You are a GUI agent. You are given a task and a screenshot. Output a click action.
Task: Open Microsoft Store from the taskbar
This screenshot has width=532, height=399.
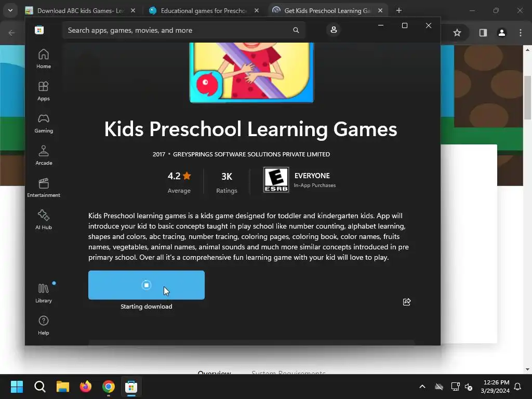[x=131, y=387]
